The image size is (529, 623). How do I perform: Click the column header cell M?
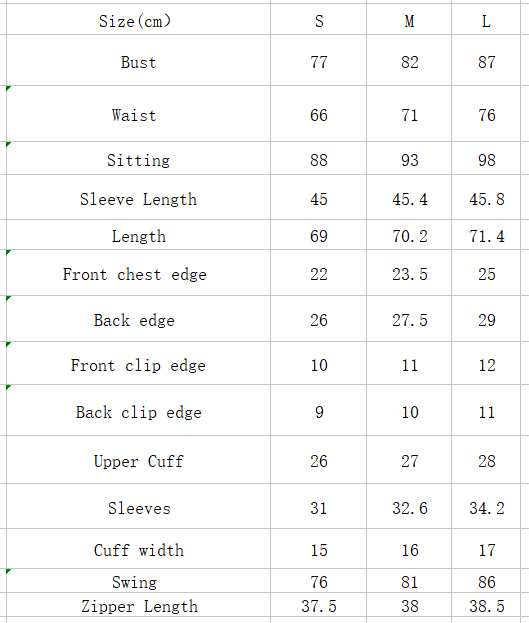click(409, 19)
